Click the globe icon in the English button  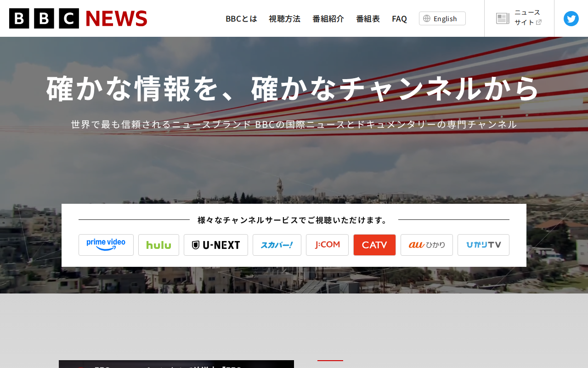pyautogui.click(x=427, y=18)
